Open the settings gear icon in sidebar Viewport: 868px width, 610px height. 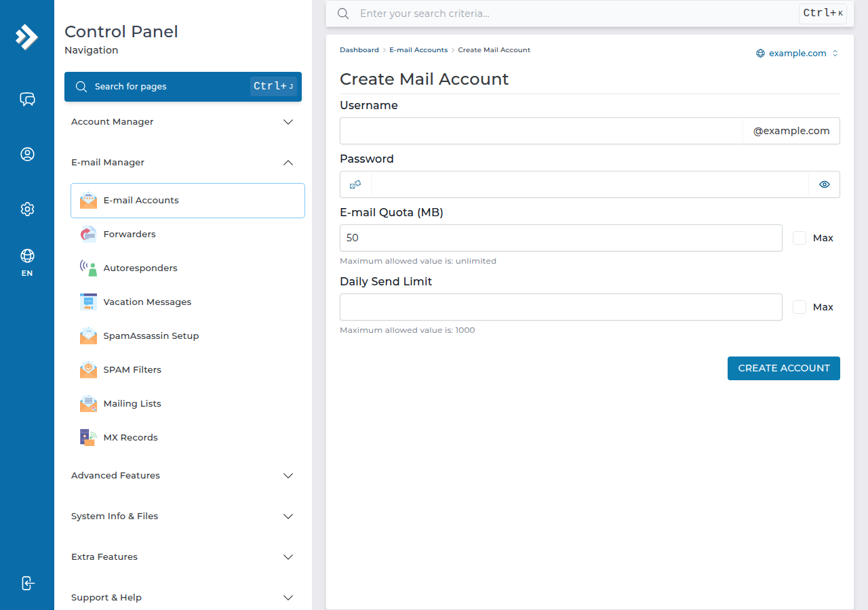coord(27,209)
